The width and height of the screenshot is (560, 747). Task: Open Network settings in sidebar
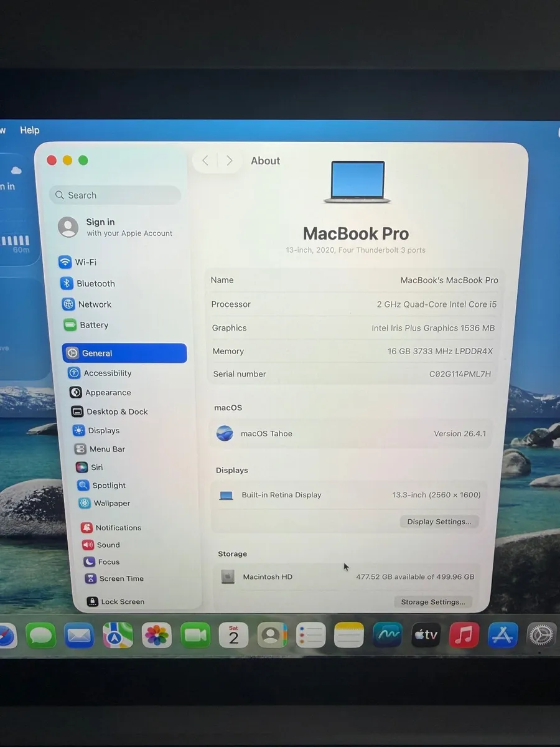86,304
